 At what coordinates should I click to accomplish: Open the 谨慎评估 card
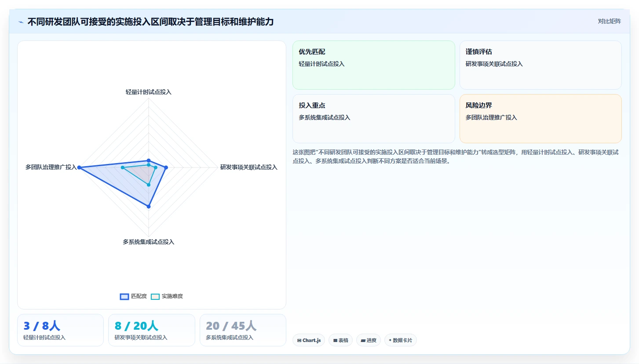[540, 65]
